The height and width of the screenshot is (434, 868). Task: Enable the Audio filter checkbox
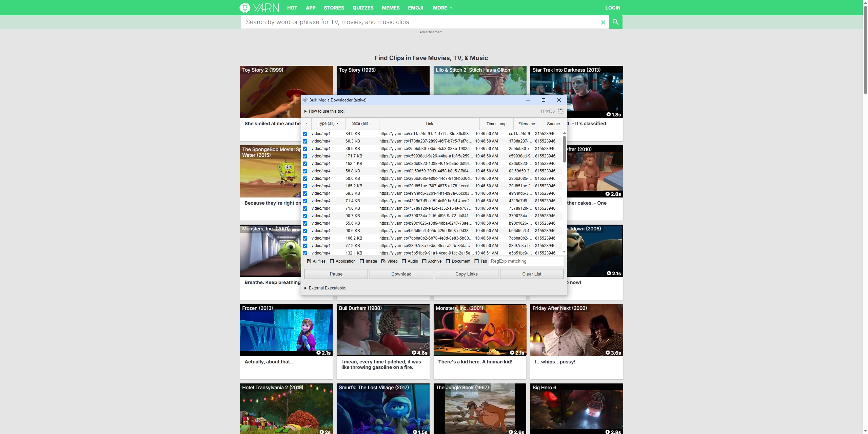coord(404,261)
